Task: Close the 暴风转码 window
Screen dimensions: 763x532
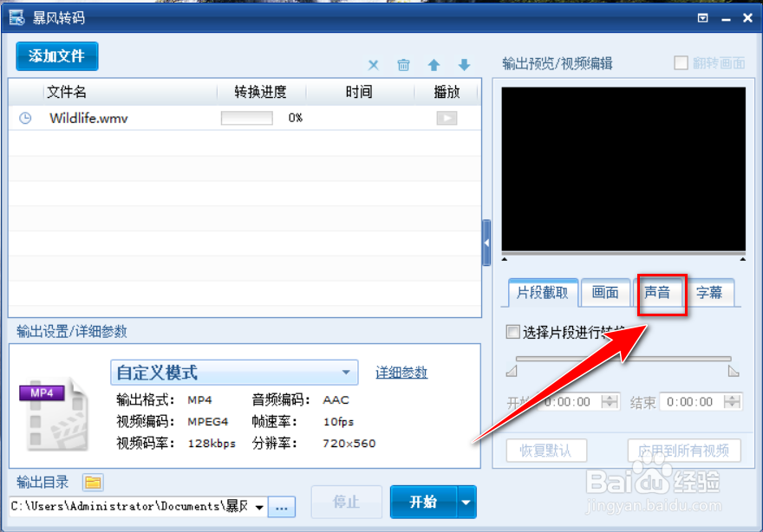Action: tap(748, 18)
